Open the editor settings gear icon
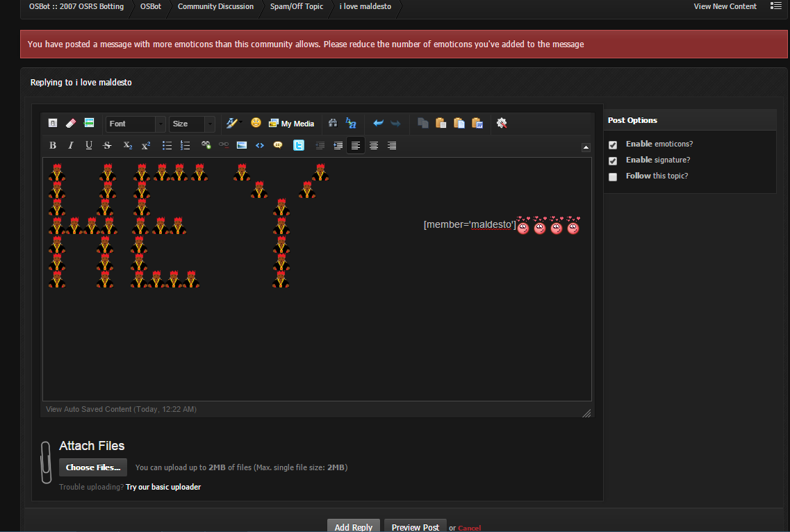 (502, 123)
